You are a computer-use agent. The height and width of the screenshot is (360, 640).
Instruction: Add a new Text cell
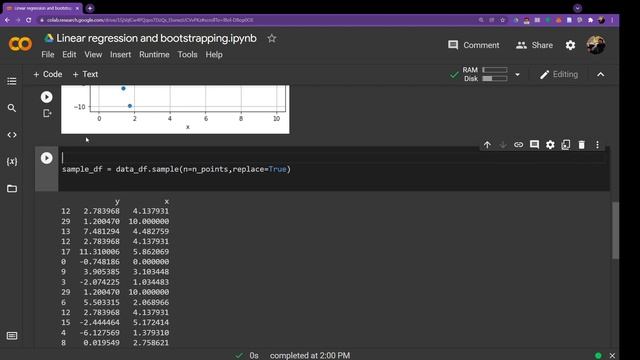[85, 74]
